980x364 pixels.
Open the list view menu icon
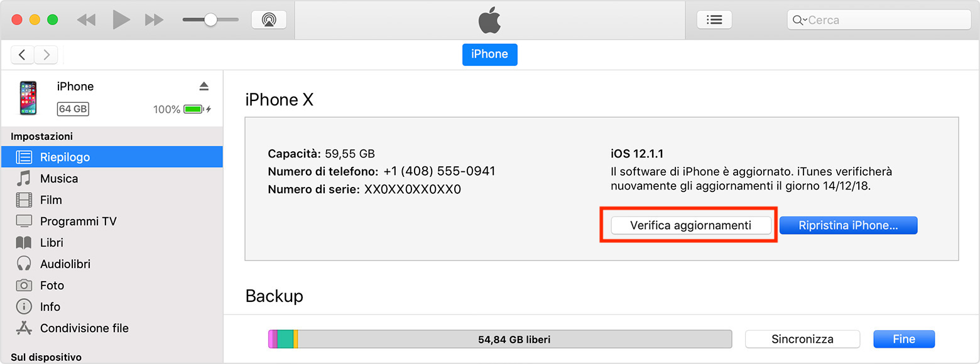714,19
